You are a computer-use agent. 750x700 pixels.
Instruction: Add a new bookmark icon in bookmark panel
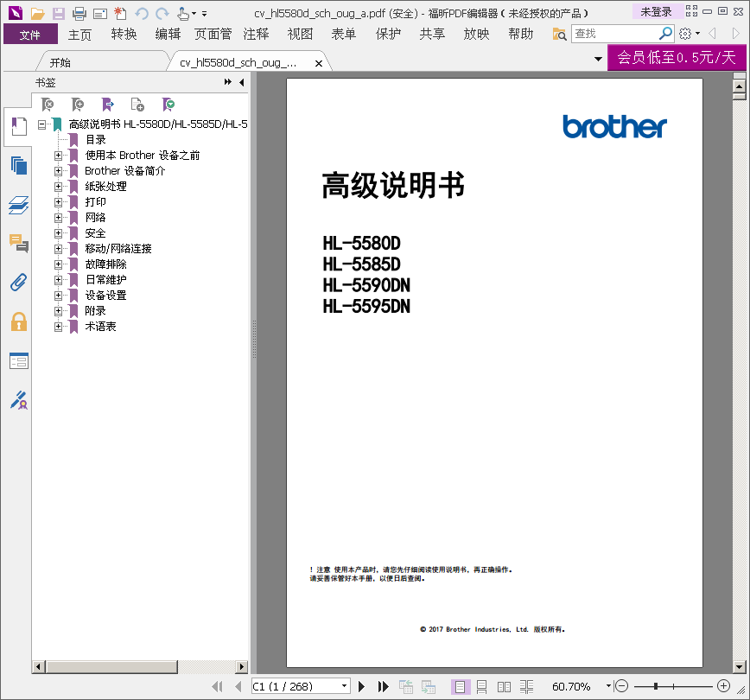tap(78, 104)
